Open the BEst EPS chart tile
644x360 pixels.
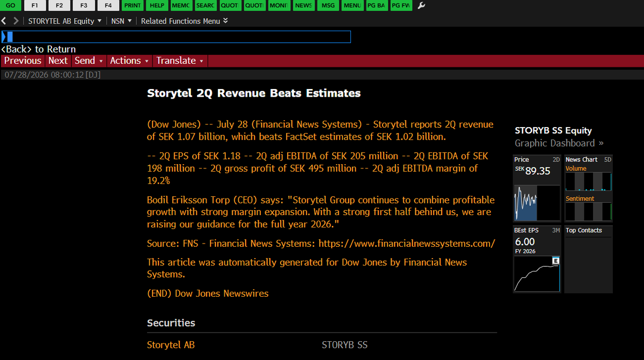[x=537, y=259]
